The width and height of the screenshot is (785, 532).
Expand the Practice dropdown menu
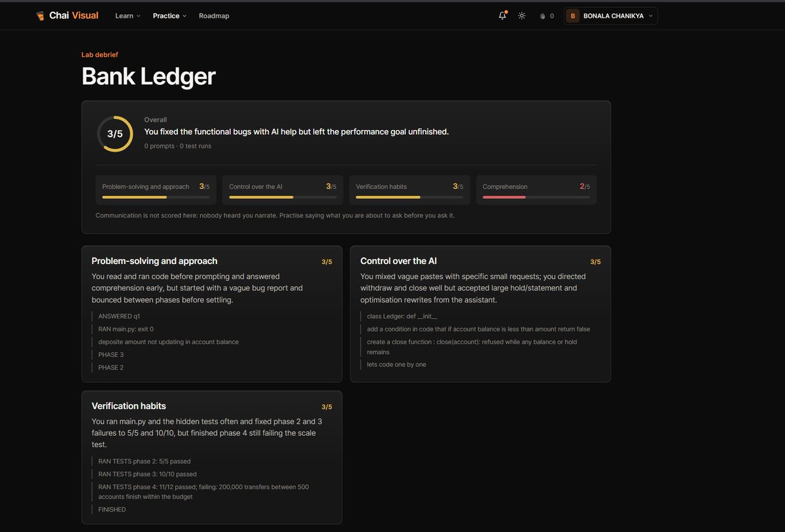click(x=169, y=16)
